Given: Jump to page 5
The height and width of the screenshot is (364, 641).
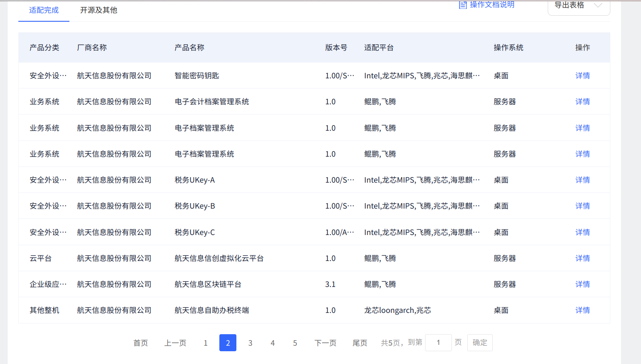Looking at the screenshot, I should click(x=295, y=343).
